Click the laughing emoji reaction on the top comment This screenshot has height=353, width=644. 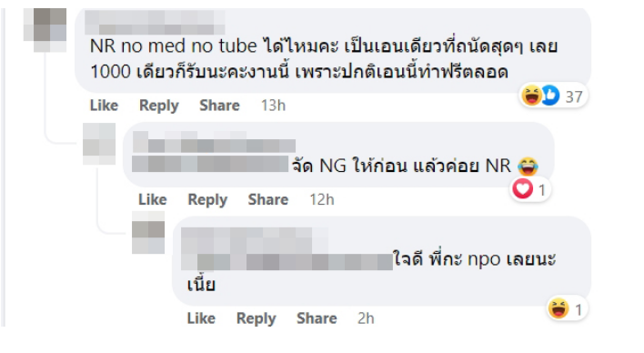(x=531, y=96)
